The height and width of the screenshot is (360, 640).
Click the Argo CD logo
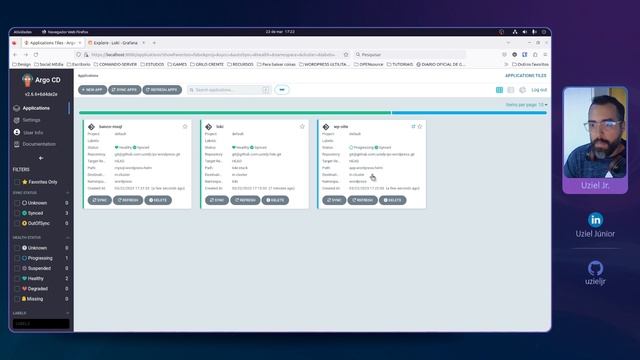point(27,80)
